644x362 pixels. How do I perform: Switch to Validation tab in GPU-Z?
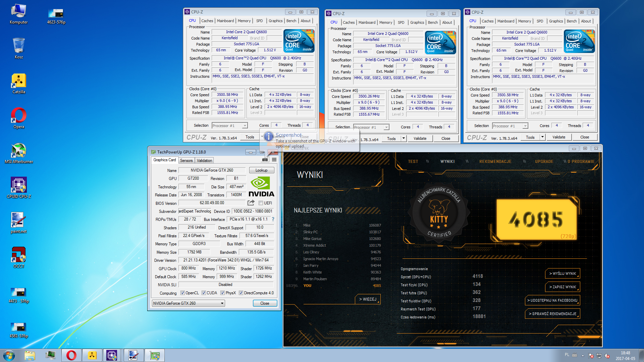(204, 161)
